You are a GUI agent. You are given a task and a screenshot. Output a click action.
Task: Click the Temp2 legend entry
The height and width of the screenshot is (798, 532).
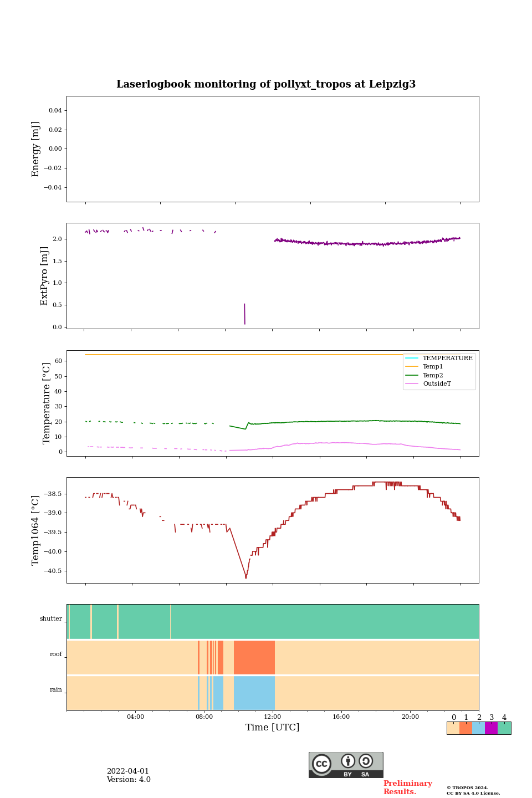[x=433, y=375]
